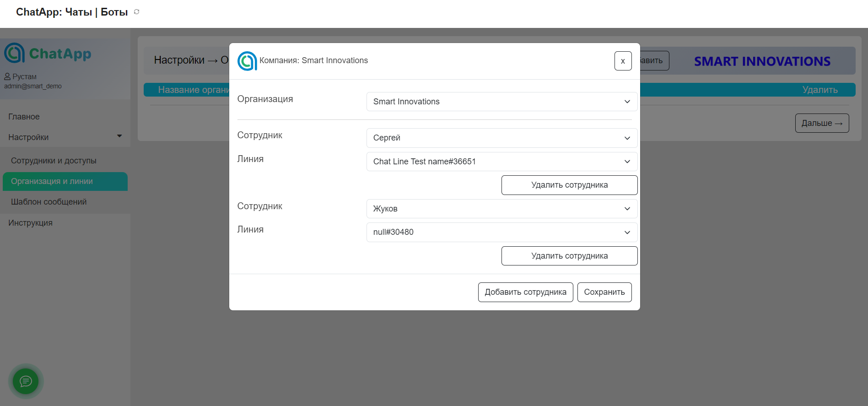Image resolution: width=868 pixels, height=406 pixels.
Task: Go to Главное in the sidebar
Action: (x=24, y=117)
